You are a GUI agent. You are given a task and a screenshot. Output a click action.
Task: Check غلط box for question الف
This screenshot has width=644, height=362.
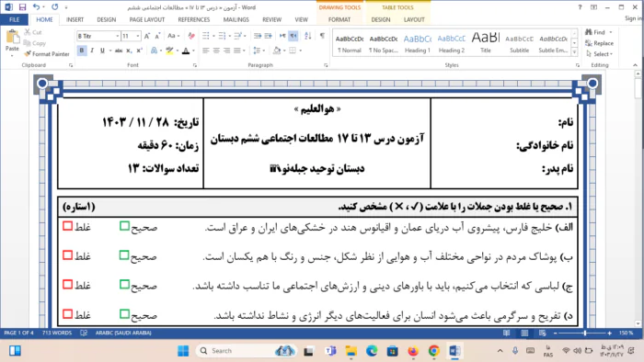pyautogui.click(x=68, y=226)
